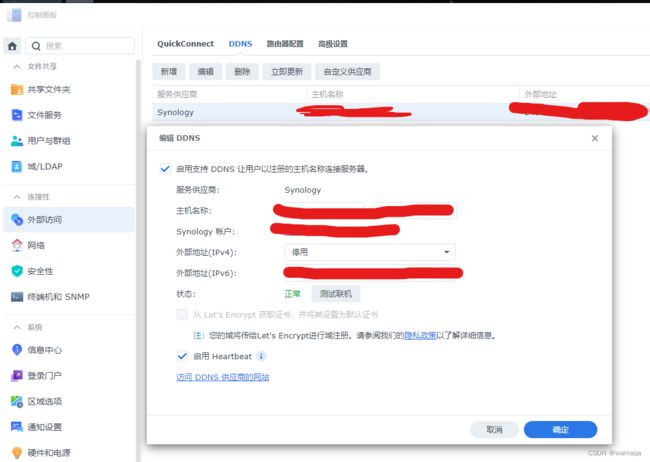Select the Synology row in DDNS table
Screen dimensions: 650x462
coord(401,112)
